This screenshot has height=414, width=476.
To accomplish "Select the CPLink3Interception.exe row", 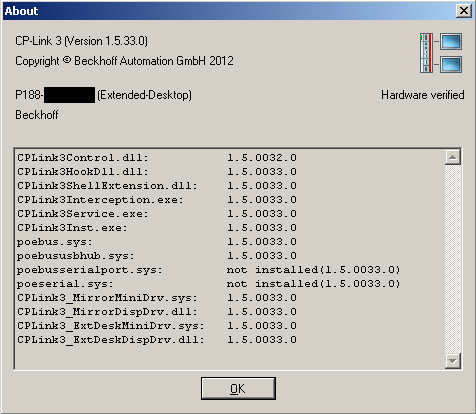I will tap(157, 199).
